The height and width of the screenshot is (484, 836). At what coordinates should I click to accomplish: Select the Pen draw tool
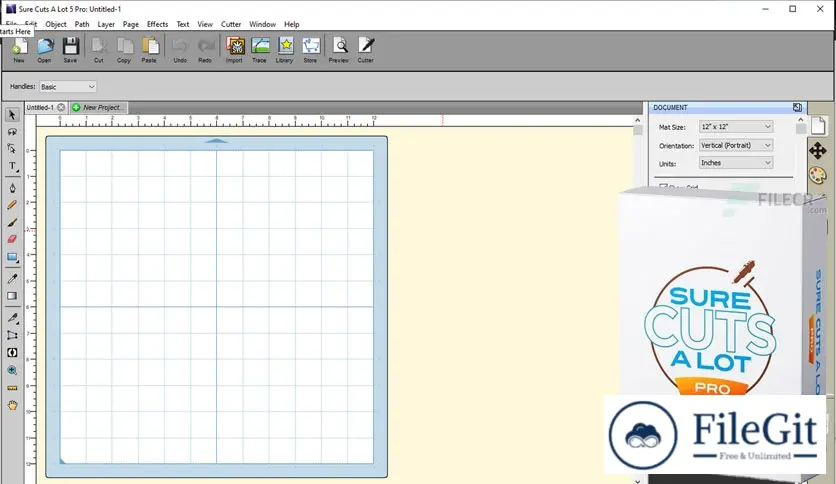click(12, 188)
